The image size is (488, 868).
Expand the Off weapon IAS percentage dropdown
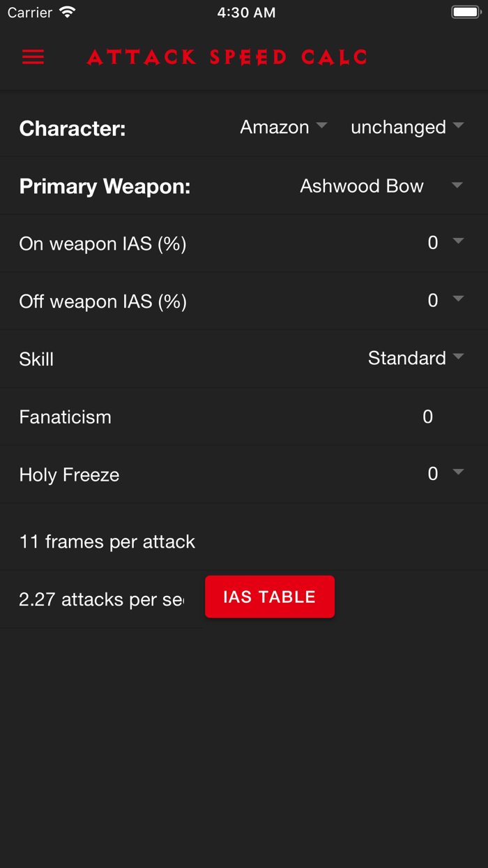444,300
